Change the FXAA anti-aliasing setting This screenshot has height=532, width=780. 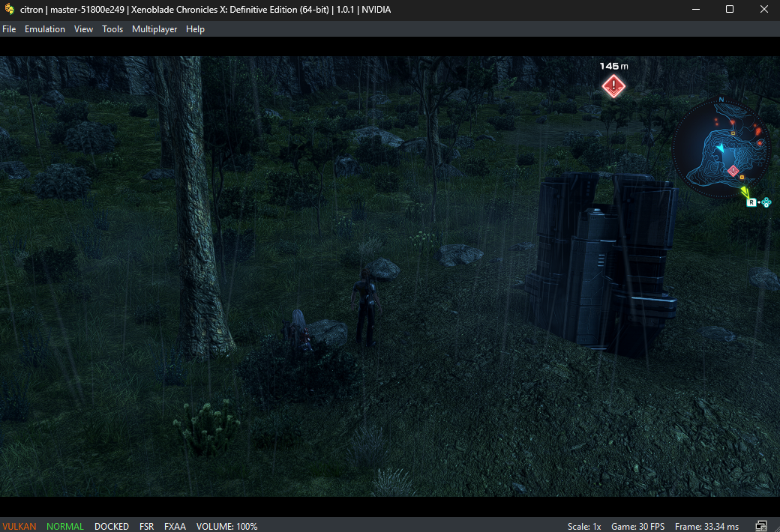(x=175, y=526)
